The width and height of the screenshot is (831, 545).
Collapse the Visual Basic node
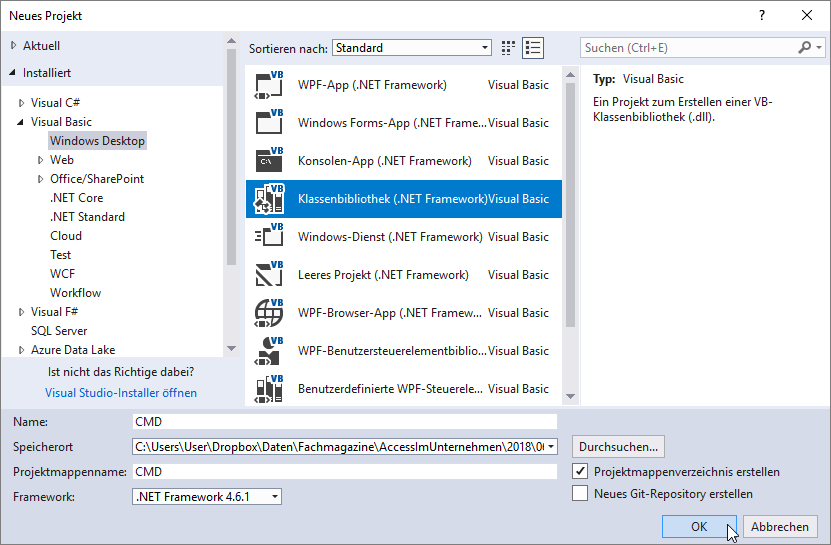click(21, 122)
